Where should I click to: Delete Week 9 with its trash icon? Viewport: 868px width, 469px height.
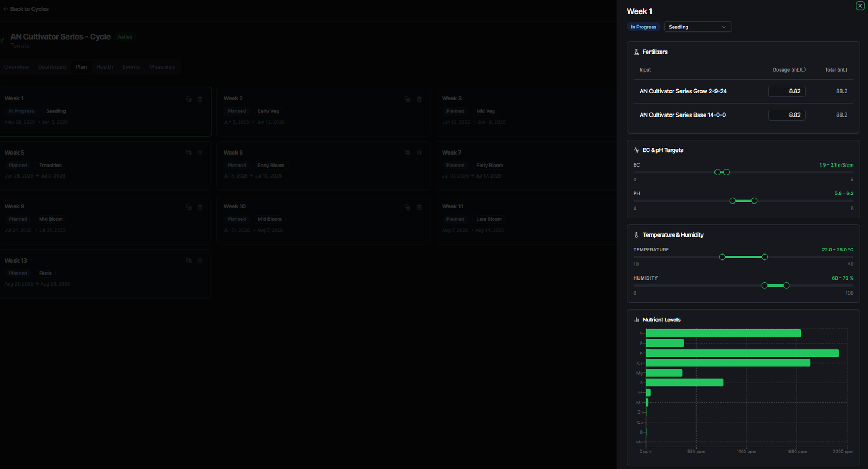[200, 207]
